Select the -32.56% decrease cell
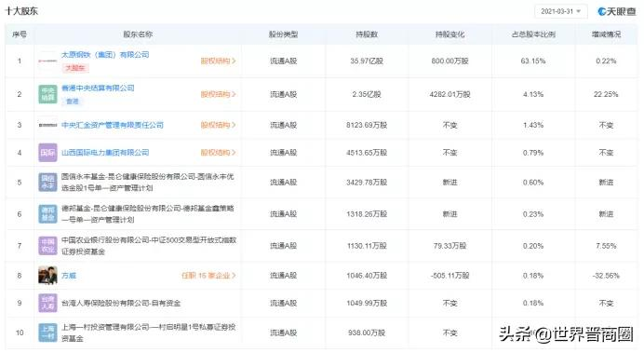The image size is (644, 353). pos(606,276)
